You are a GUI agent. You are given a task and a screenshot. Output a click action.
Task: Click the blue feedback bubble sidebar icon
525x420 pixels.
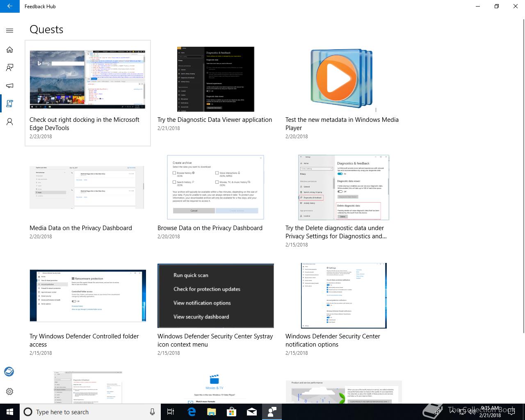(9, 372)
